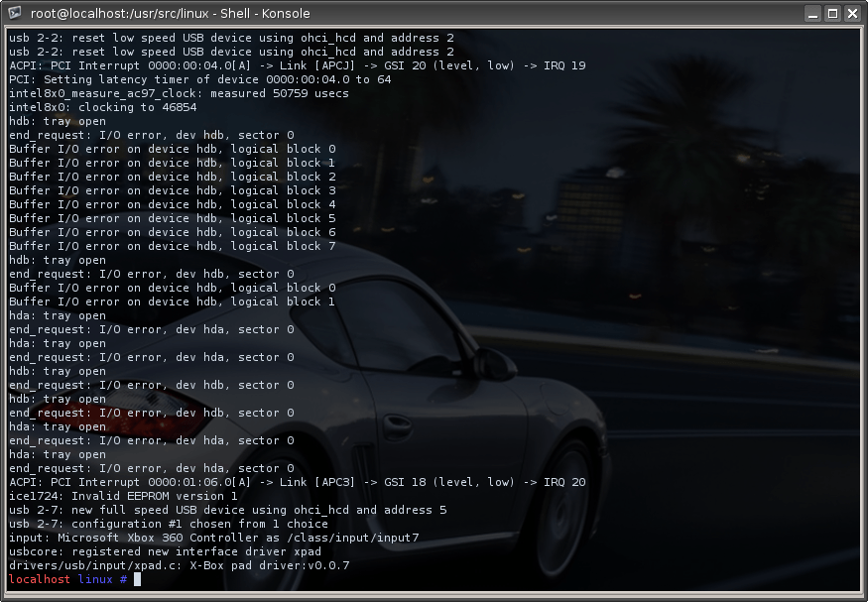Click the 'Buffer I/O error ... logical block 5' line
Viewport: 868px width, 602px height.
coord(173,218)
